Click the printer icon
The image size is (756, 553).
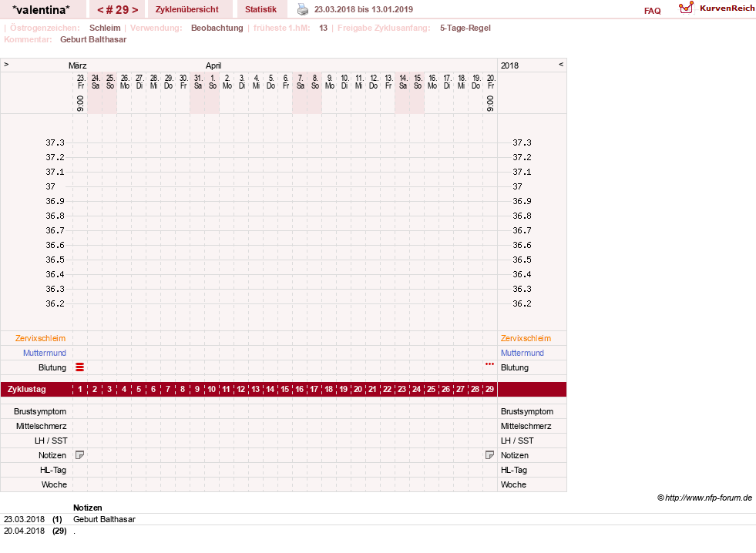302,9
